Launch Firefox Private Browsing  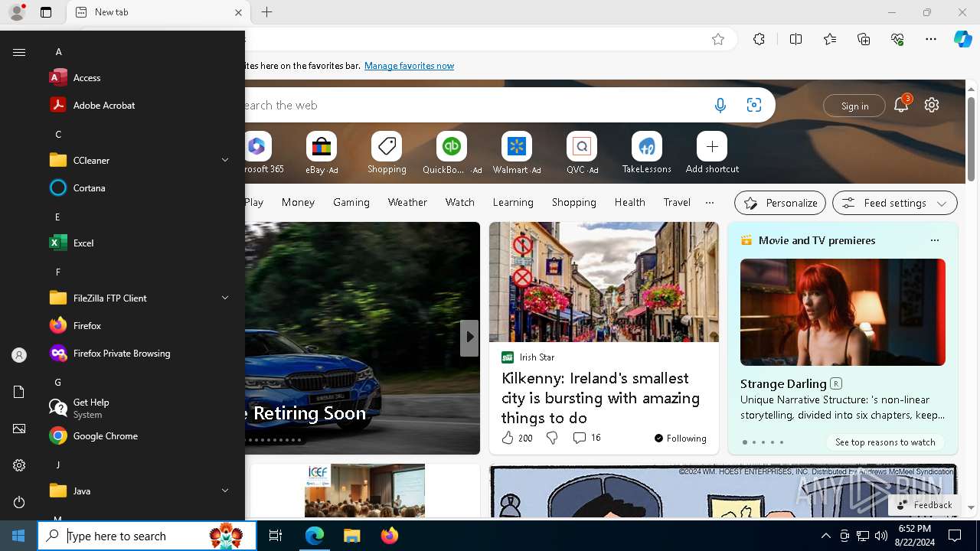138,353
